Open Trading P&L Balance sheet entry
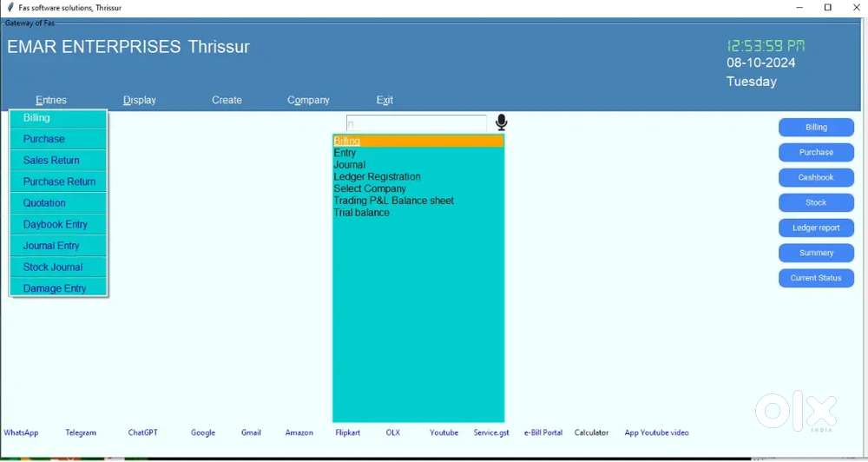Viewport: 868px width, 462px height. [393, 201]
